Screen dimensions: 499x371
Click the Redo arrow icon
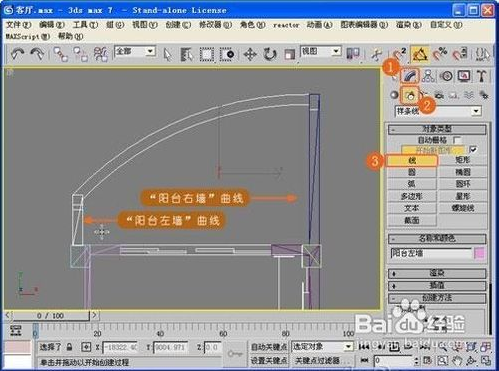click(x=37, y=53)
